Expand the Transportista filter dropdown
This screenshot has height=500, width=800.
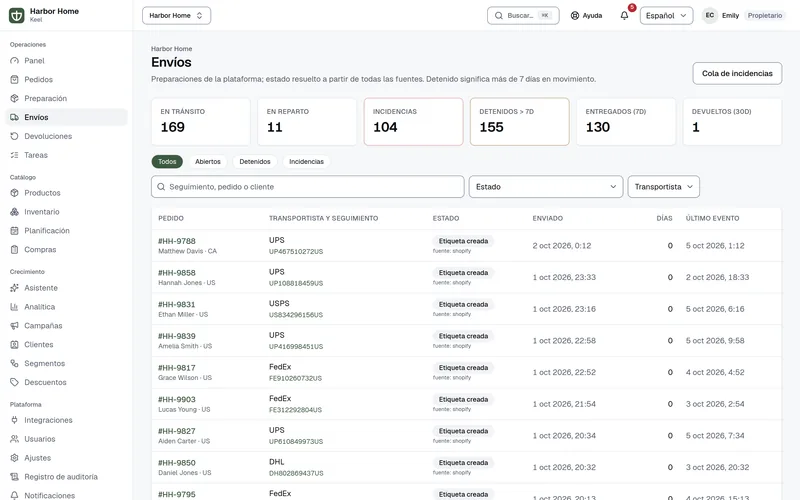point(663,187)
